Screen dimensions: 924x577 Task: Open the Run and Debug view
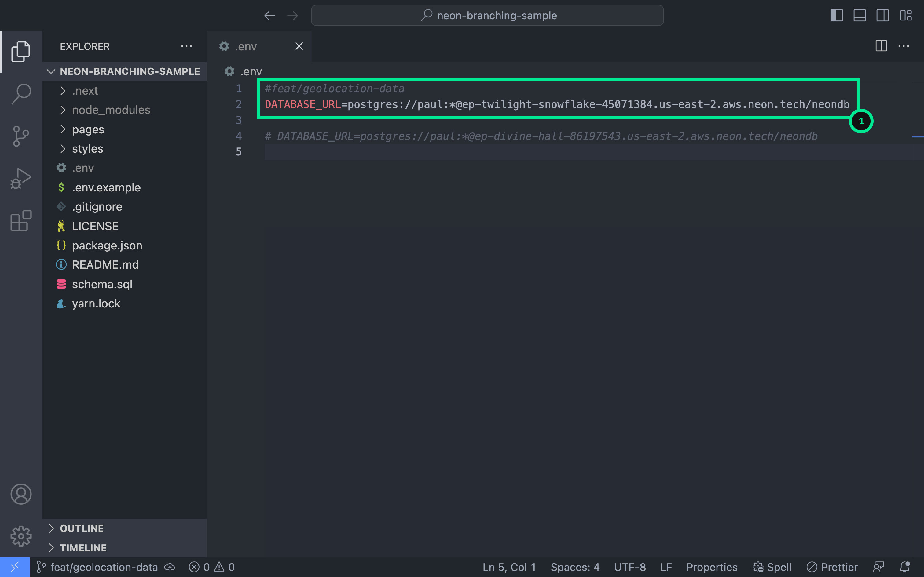point(21,178)
